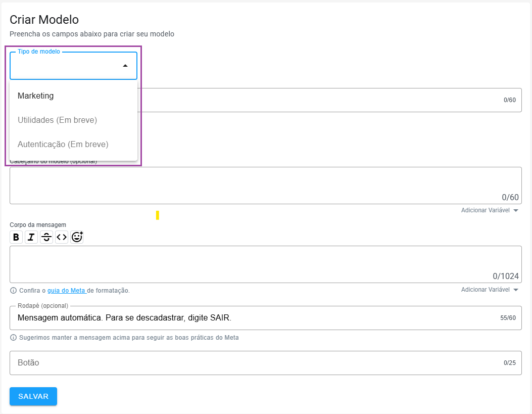Image resolution: width=532 pixels, height=414 pixels.
Task: Click the 0/25 button counter
Action: [510, 363]
